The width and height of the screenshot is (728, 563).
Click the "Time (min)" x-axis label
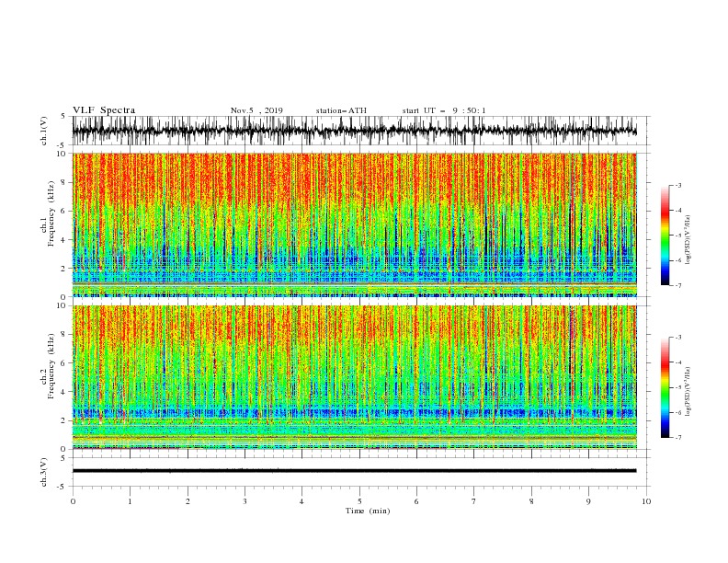click(368, 511)
